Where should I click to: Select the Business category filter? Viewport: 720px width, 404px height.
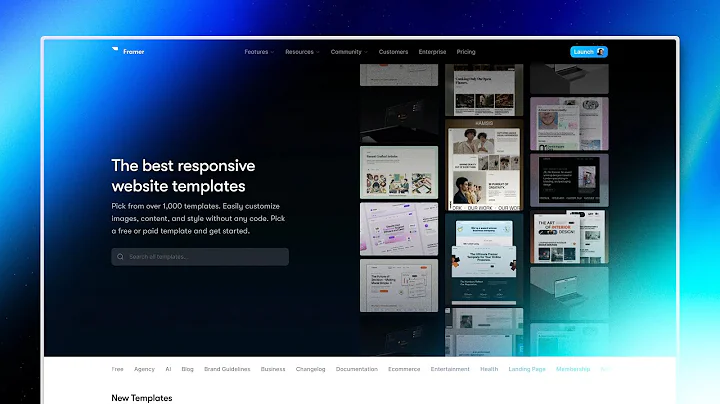click(273, 369)
